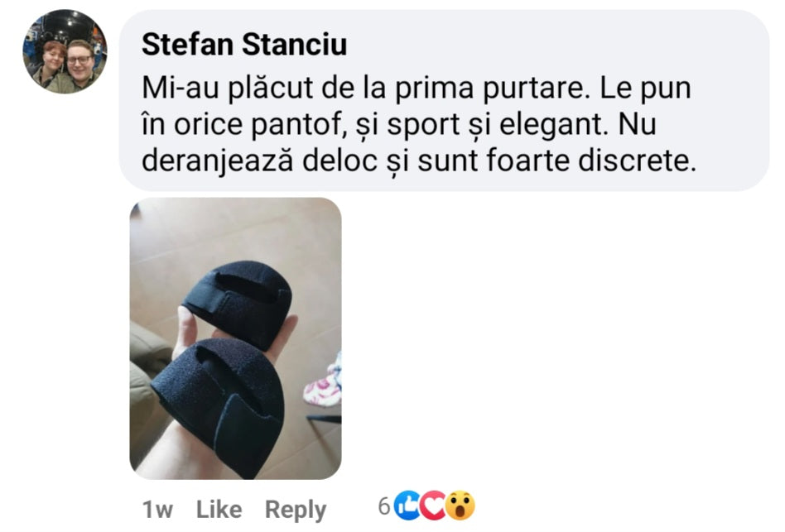Click the text 'Mi-au plăcut de la prima purtare'
The width and height of the screenshot is (785, 532).
pos(363,88)
